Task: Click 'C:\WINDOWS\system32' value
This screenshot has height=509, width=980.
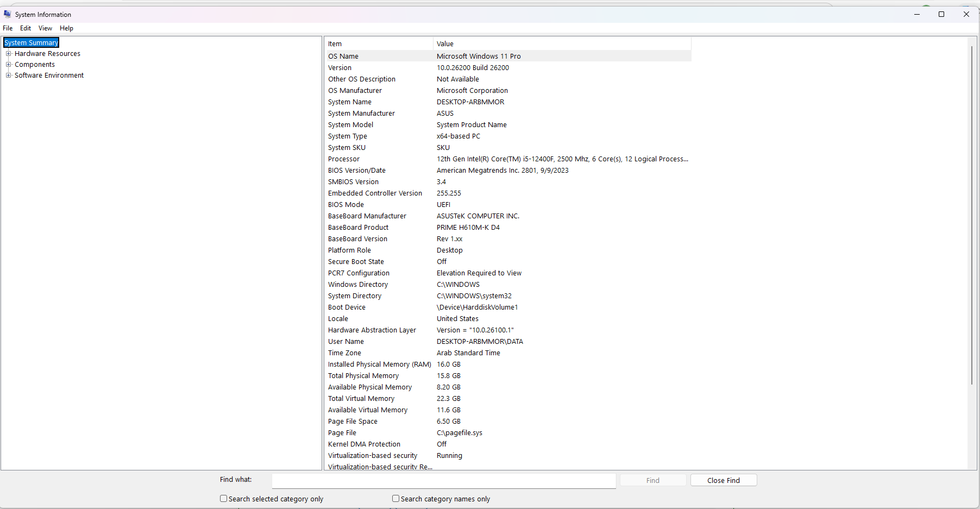Action: 474,296
